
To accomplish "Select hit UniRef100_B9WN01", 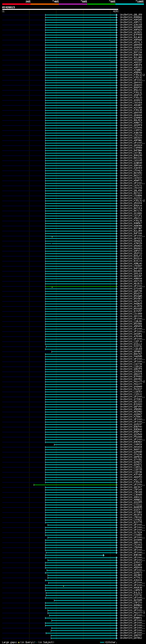I will [131, 618].
